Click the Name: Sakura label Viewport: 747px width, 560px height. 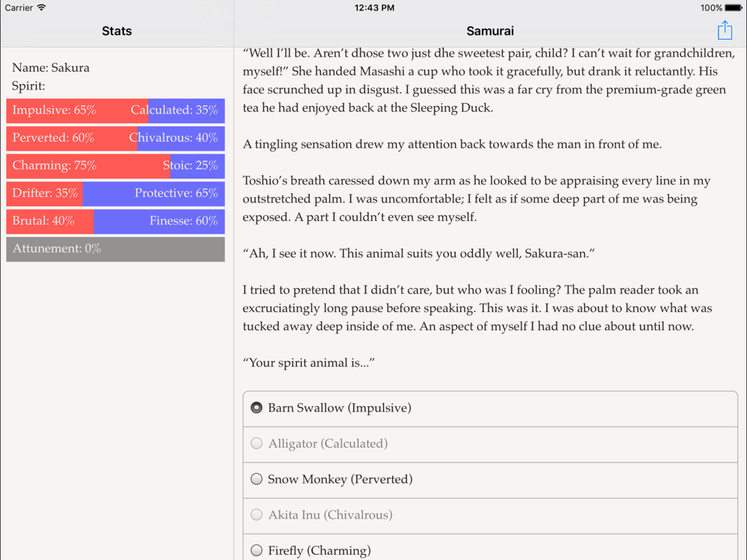(51, 68)
